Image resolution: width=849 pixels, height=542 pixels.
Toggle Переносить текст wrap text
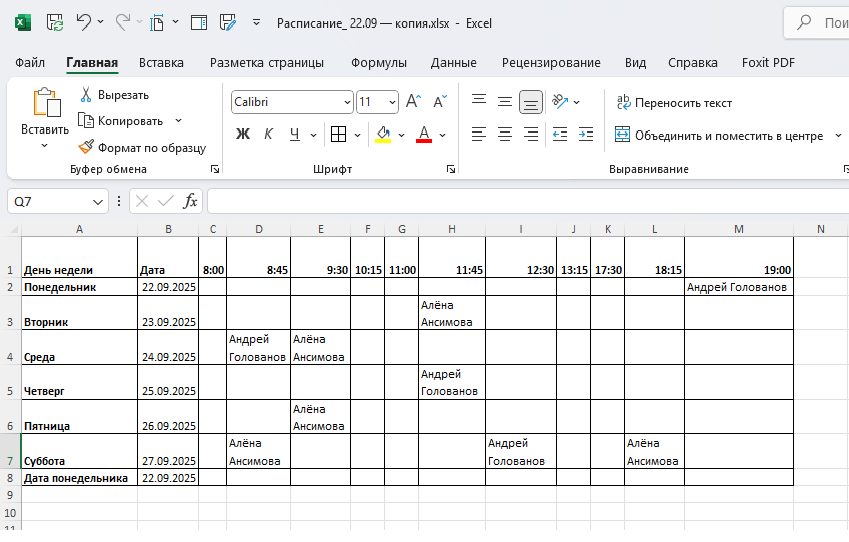(x=674, y=102)
